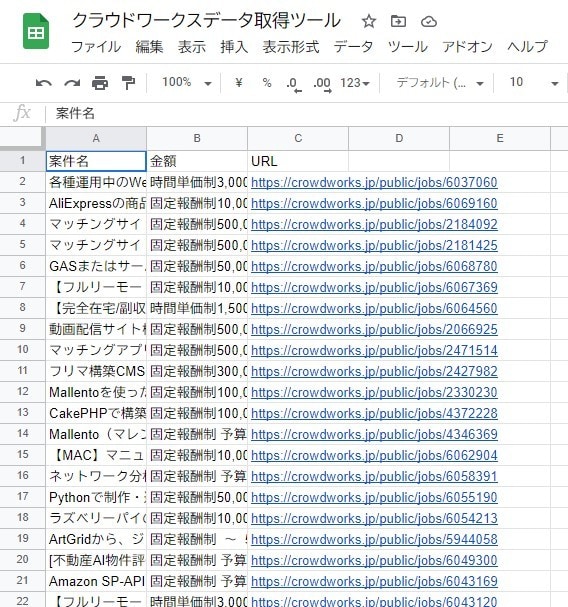Open link ending in jobs/2066925

pos(374,329)
